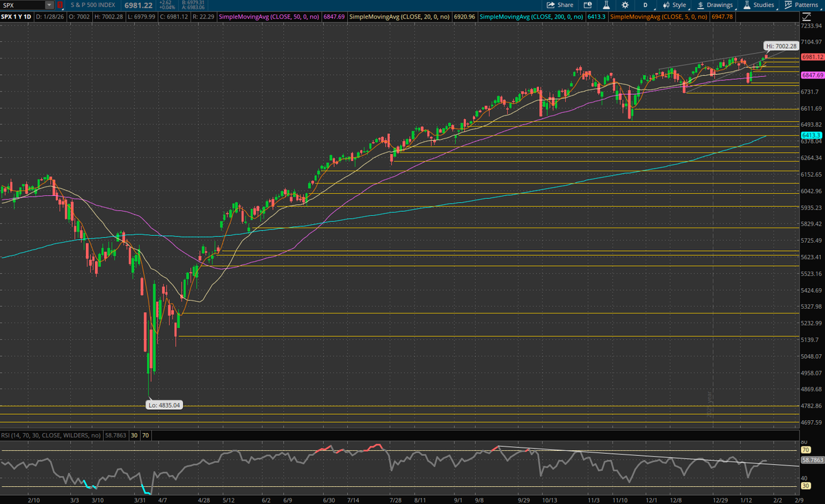Click the R: 22.29 range value

coord(203,17)
